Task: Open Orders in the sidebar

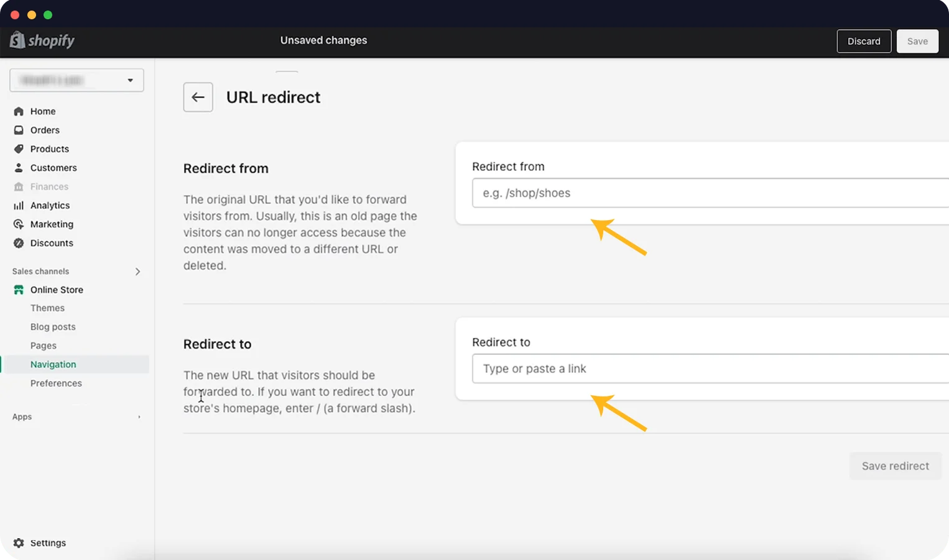Action: (45, 130)
